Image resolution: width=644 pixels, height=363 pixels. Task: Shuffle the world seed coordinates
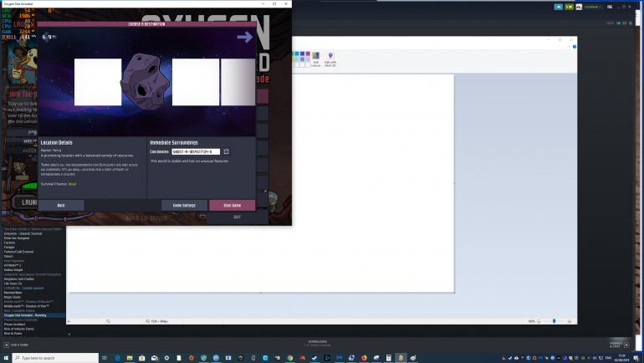pyautogui.click(x=227, y=151)
